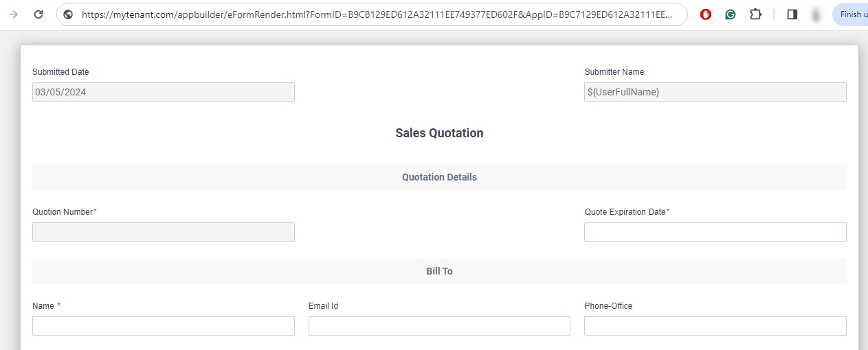Image resolution: width=868 pixels, height=350 pixels.
Task: Open the green Grammarly extension icon
Action: [x=731, y=14]
